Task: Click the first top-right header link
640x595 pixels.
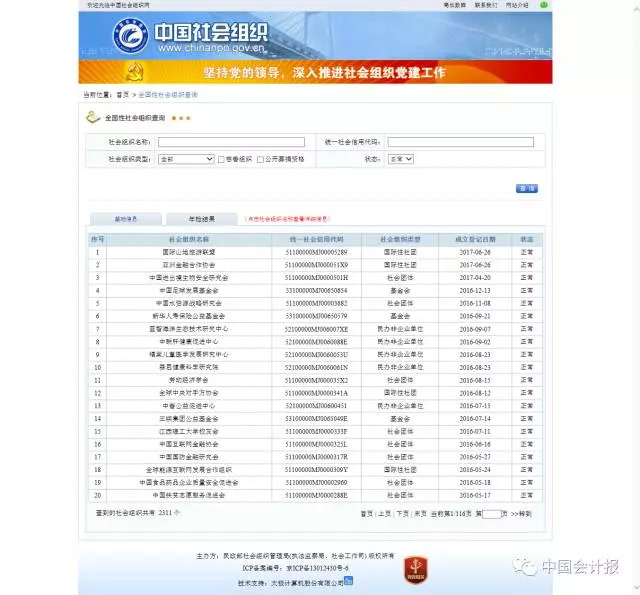Action: pos(454,5)
